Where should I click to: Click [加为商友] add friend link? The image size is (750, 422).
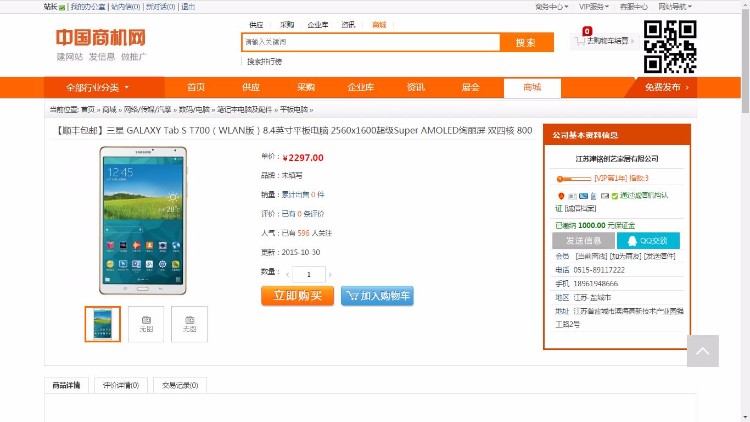click(625, 256)
